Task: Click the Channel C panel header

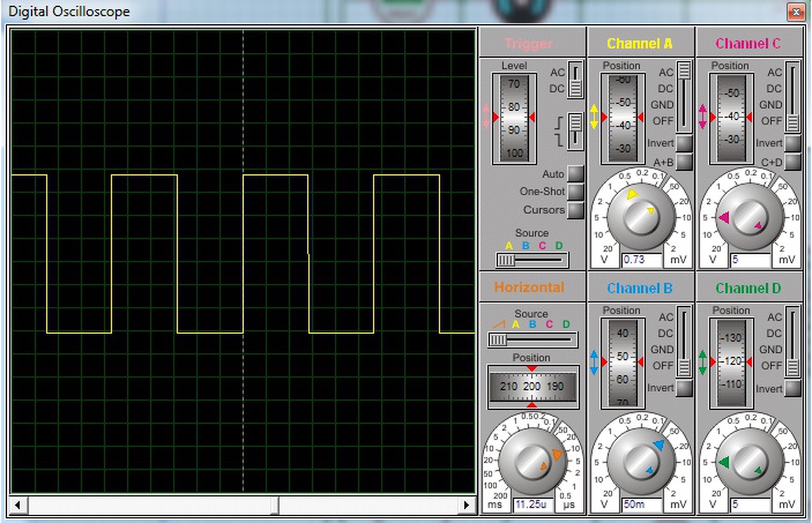Action: (x=750, y=43)
